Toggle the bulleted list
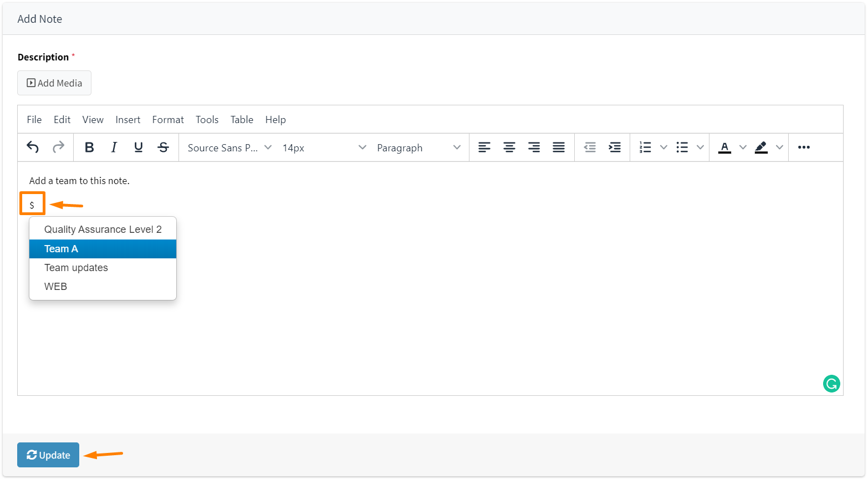Viewport: 868px width, 479px height. (x=683, y=147)
